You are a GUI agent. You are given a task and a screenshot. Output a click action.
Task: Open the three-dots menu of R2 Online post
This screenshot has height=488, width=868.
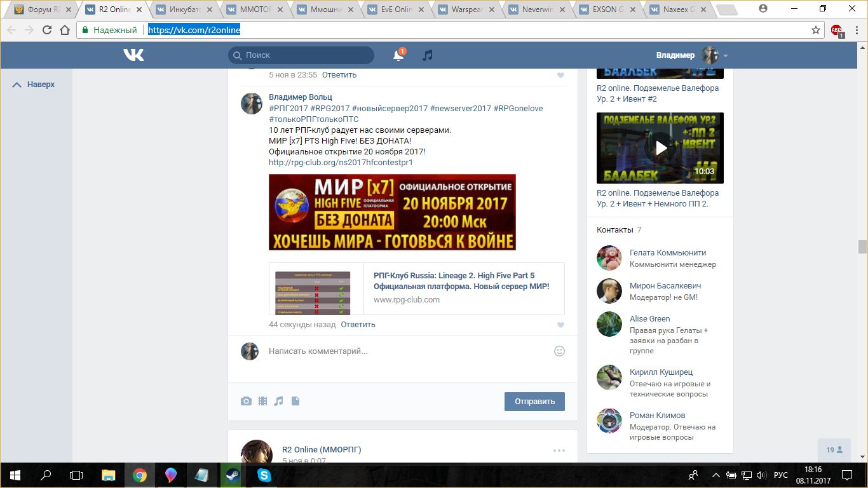[x=559, y=451]
